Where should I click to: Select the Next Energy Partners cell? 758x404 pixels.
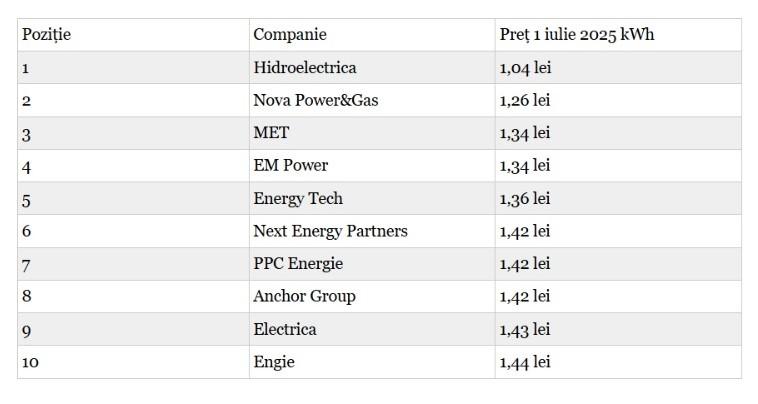(330, 231)
